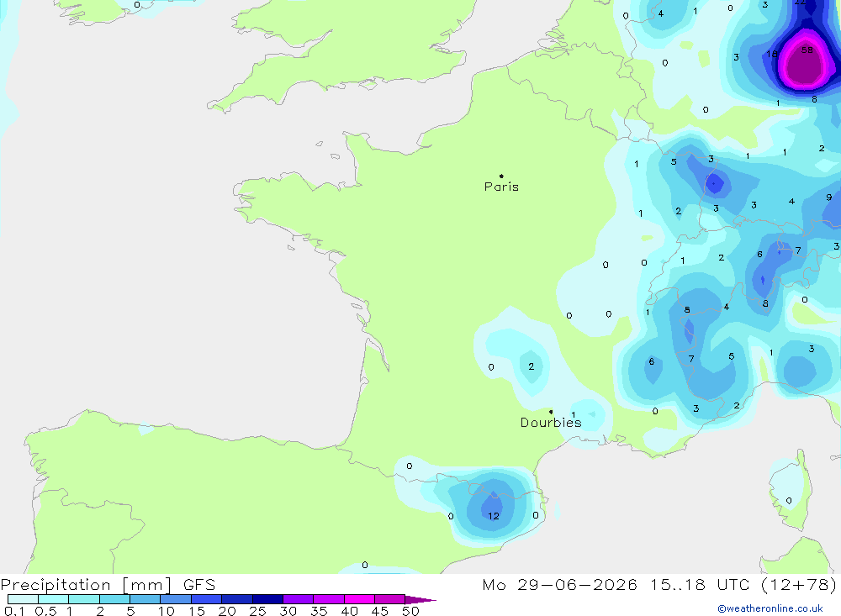
Task: Click the legend scale label '0.1'
Action: 14,611
